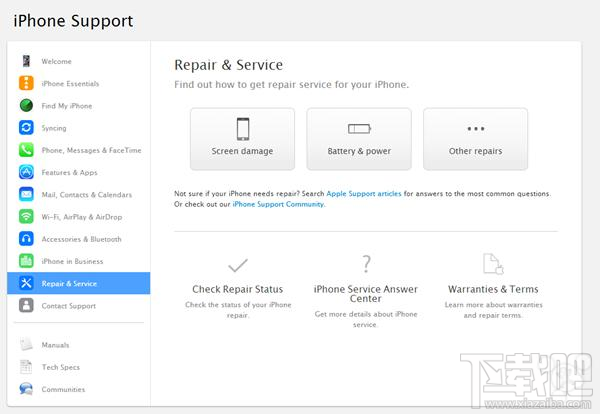This screenshot has width=600, height=414.
Task: Click the Tech Specs sheet icon
Action: (26, 366)
